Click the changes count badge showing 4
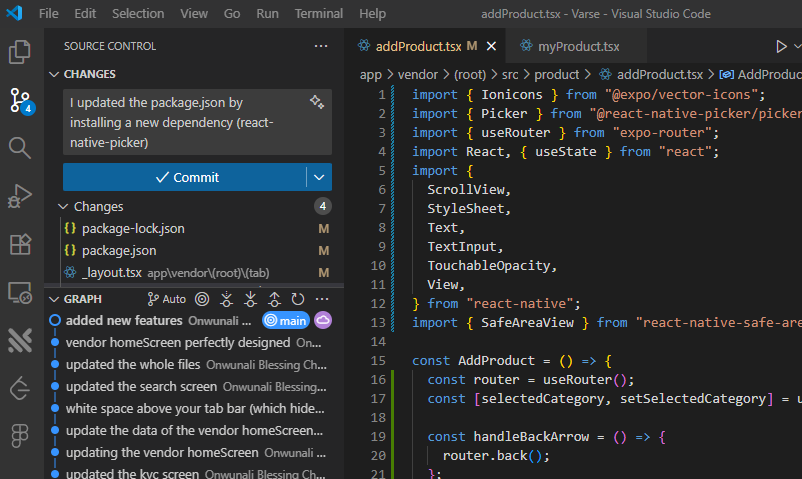 [323, 206]
